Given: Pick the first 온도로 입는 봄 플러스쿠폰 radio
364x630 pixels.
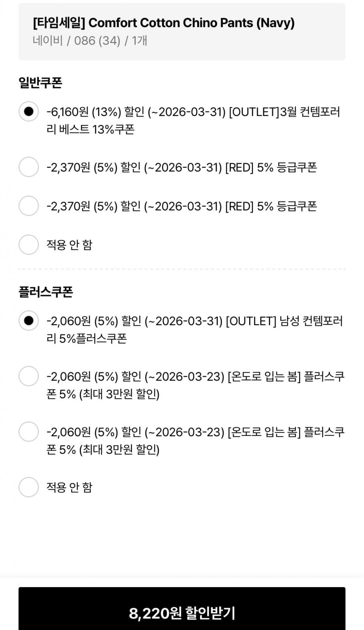Looking at the screenshot, I should click(x=29, y=376).
